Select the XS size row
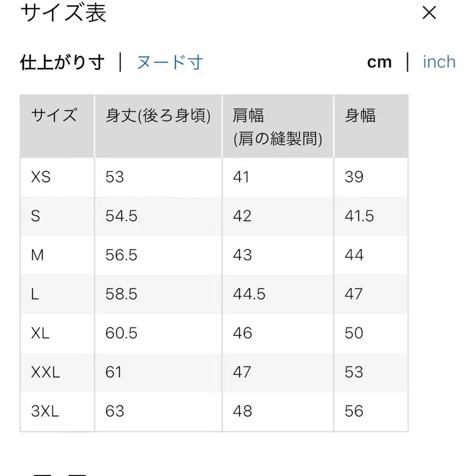This screenshot has height=476, width=476. (41, 177)
